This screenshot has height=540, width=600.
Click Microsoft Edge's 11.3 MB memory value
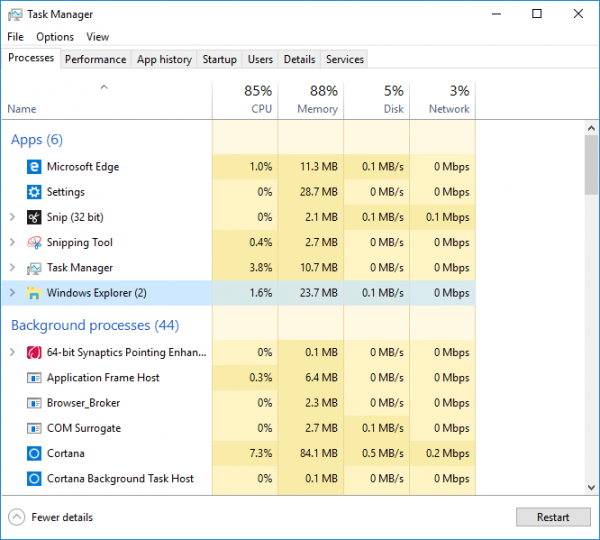coord(319,167)
